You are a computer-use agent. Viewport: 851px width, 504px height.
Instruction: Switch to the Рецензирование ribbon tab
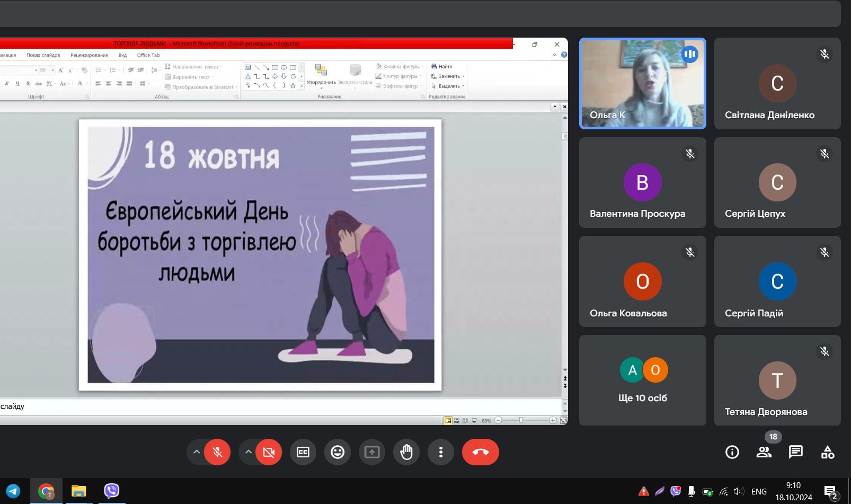click(x=89, y=55)
